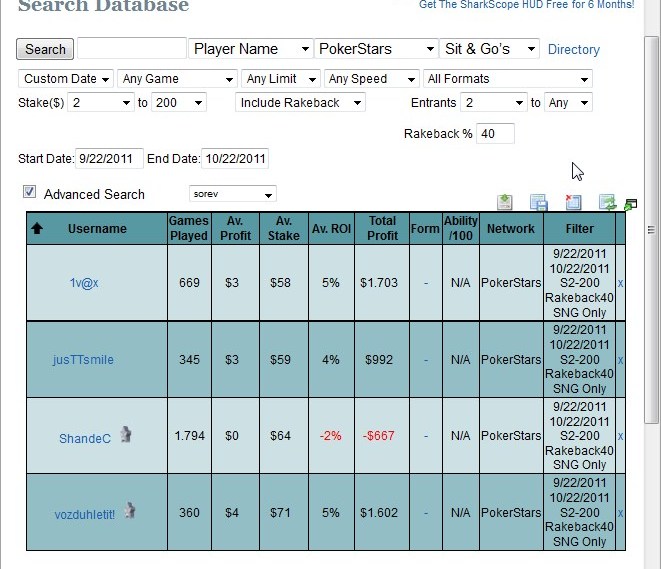Click the Rakeback % field showing 40
The image size is (661, 569).
click(495, 134)
